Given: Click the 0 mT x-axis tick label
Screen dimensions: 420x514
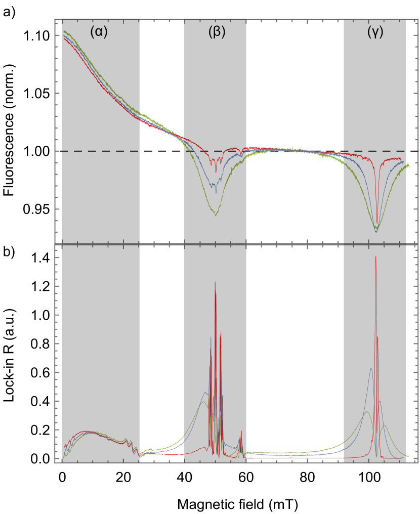Looking at the screenshot, I should [x=62, y=478].
